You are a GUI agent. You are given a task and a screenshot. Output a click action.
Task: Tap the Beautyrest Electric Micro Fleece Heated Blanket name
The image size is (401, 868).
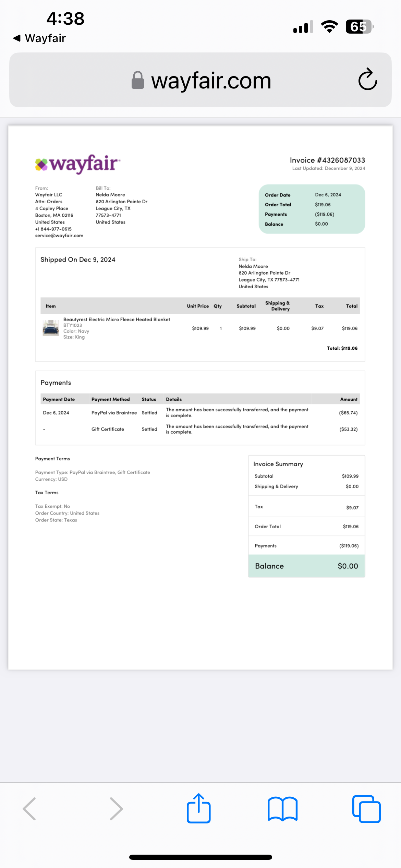click(x=117, y=320)
